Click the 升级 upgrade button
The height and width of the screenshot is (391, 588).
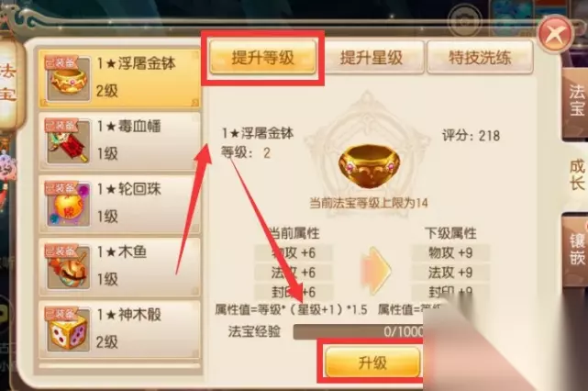click(x=372, y=363)
